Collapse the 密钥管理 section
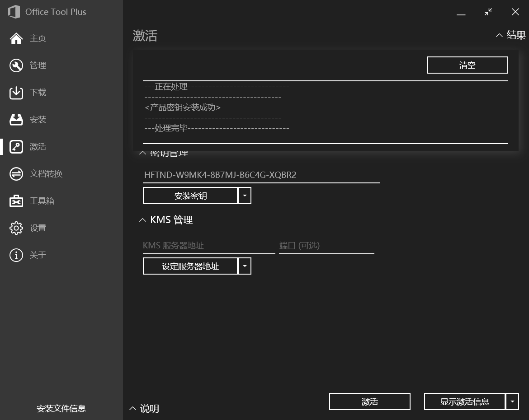This screenshot has height=420, width=529. tap(164, 154)
